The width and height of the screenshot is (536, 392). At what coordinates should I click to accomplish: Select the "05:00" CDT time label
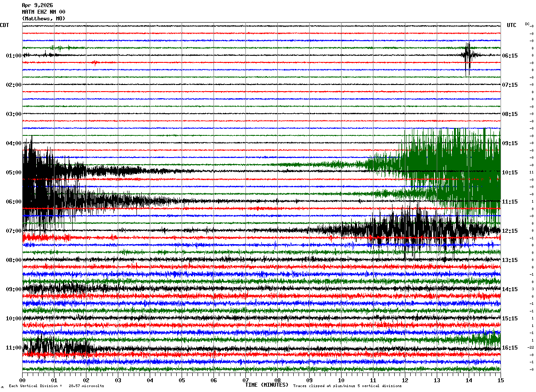click(14, 173)
